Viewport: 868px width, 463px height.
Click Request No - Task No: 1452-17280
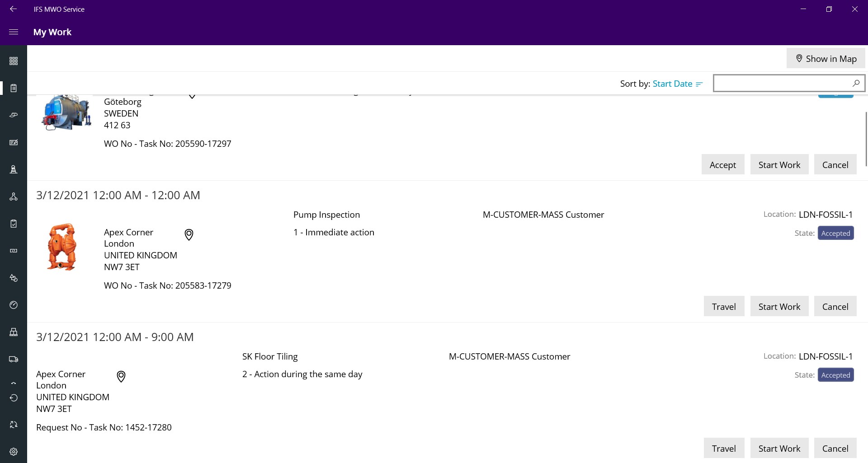pyautogui.click(x=104, y=427)
